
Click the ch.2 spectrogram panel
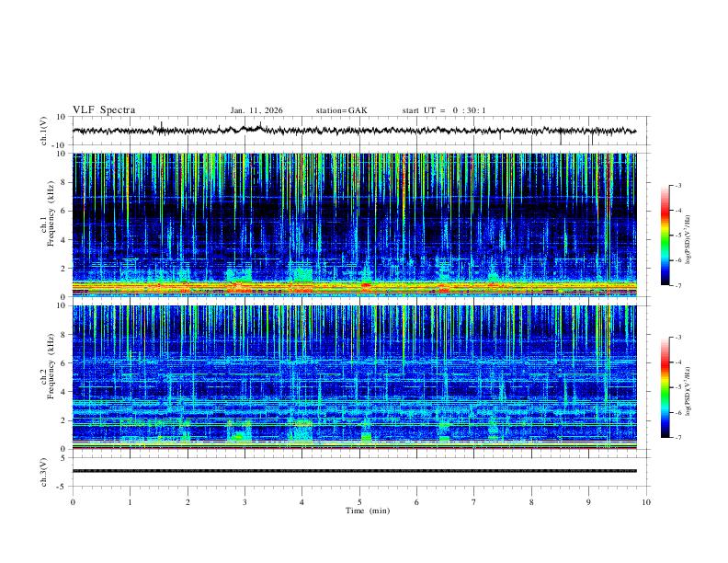point(355,377)
